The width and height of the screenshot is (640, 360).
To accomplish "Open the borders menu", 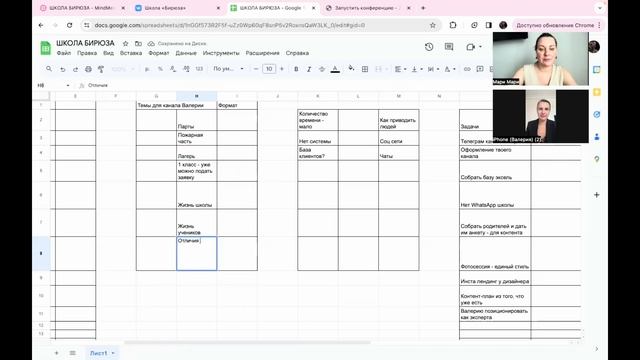I will tap(365, 69).
